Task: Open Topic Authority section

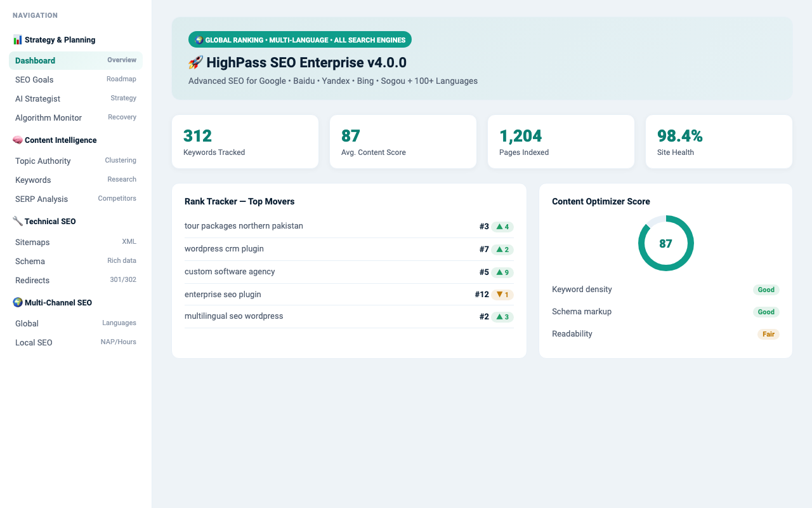Action: (x=75, y=161)
